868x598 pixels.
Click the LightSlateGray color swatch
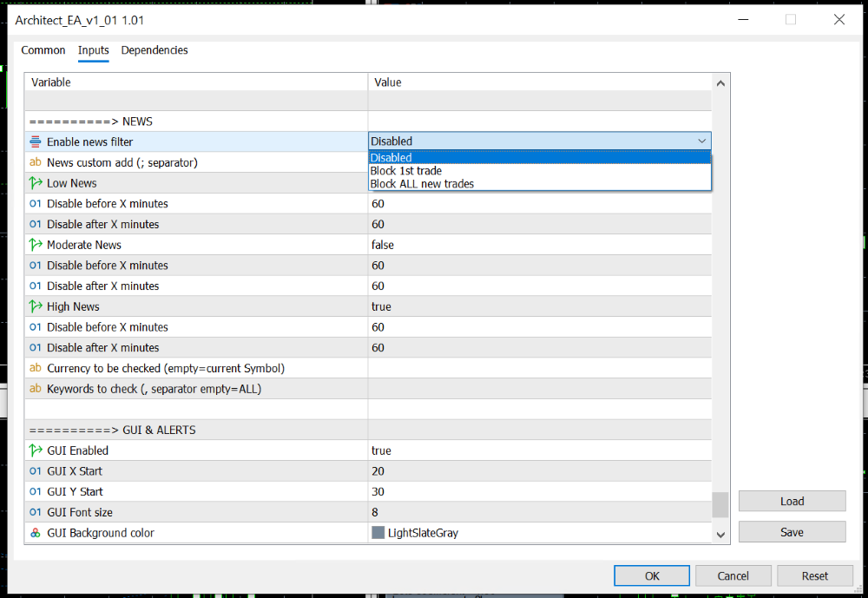coord(378,533)
